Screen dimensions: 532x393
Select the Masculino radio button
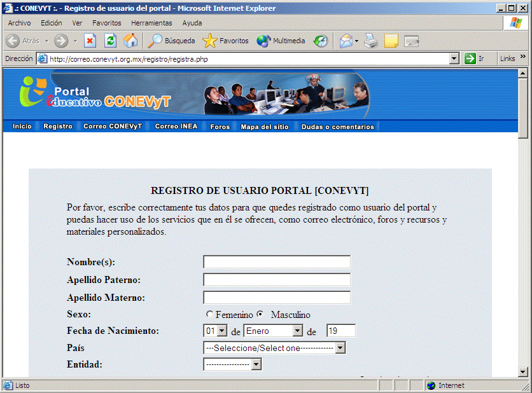(x=260, y=314)
